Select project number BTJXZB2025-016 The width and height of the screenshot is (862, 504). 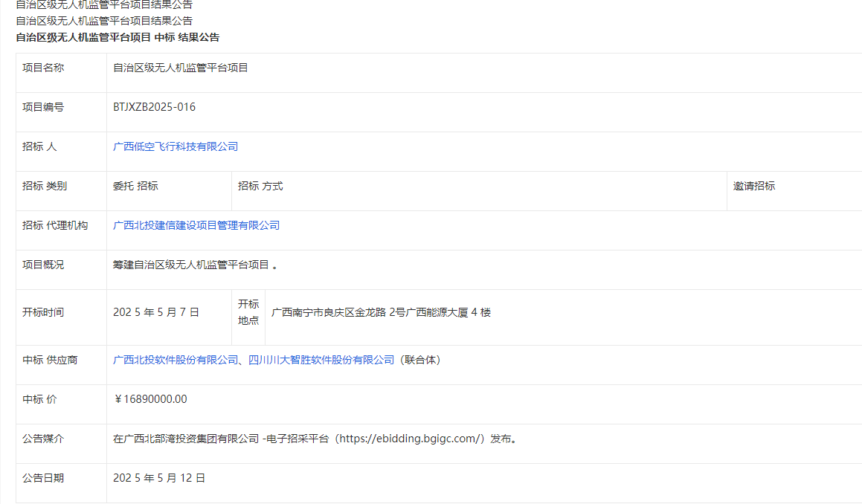click(x=155, y=107)
